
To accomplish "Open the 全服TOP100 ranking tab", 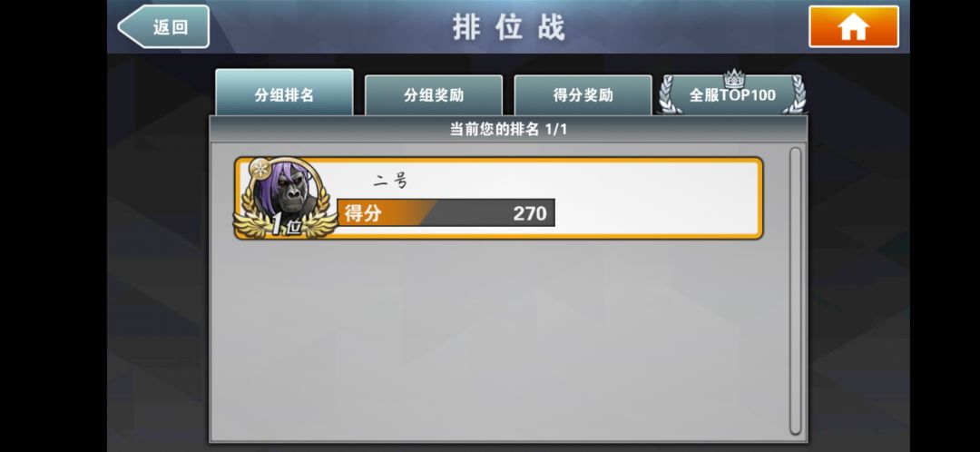I will (x=732, y=95).
